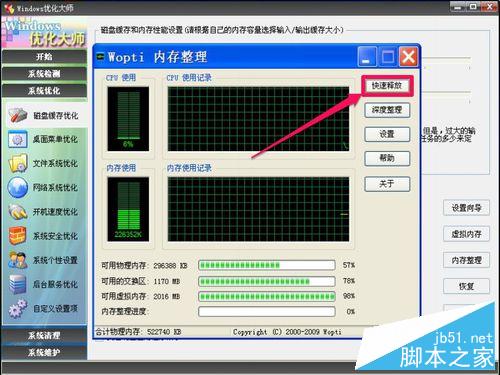
Task: Click the 帮助 button
Action: (387, 159)
